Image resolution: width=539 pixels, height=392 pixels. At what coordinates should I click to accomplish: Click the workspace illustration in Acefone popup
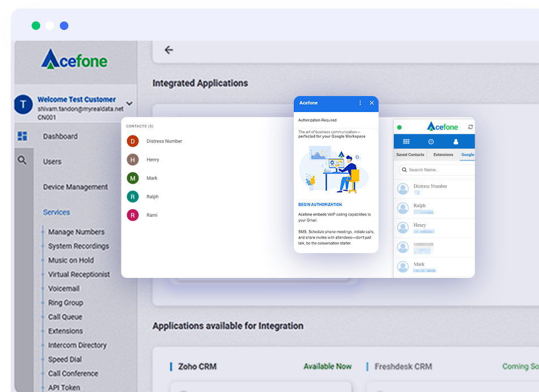[334, 169]
